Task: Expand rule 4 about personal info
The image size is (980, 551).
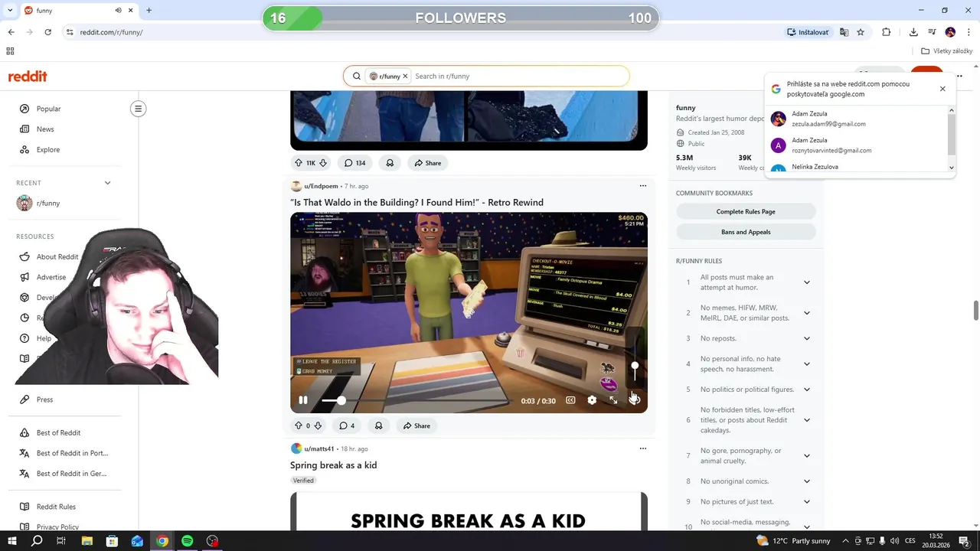Action: [807, 364]
